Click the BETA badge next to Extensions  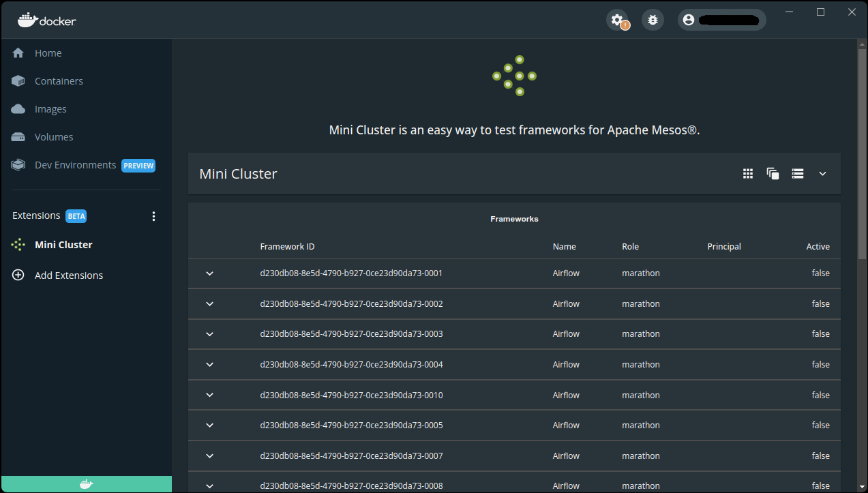[76, 216]
